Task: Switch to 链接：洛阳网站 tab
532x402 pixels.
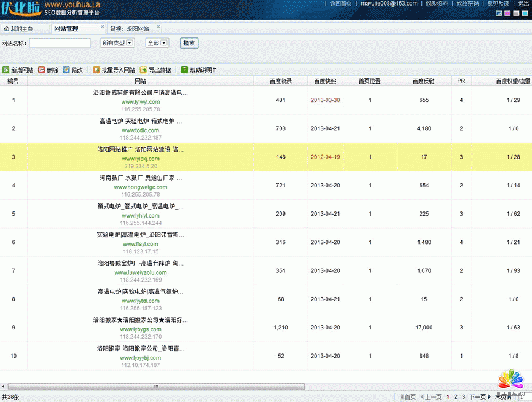Action: click(x=129, y=28)
